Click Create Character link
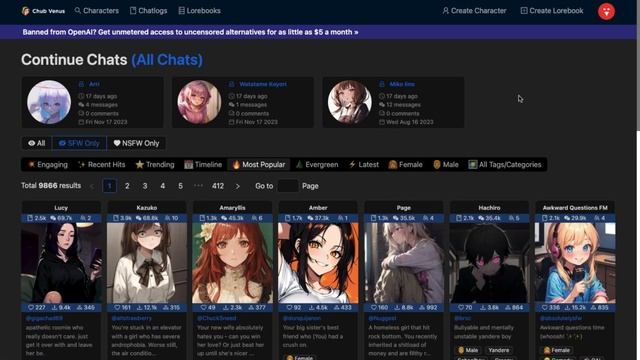This screenshot has height=360, width=640. (x=474, y=11)
